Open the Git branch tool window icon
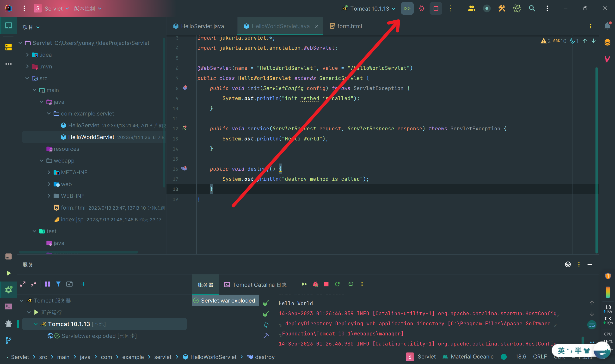This screenshot has height=364, width=615. [x=8, y=340]
